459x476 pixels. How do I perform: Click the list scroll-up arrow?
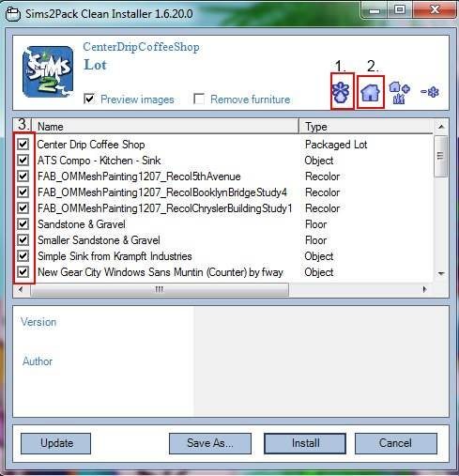[x=441, y=127]
